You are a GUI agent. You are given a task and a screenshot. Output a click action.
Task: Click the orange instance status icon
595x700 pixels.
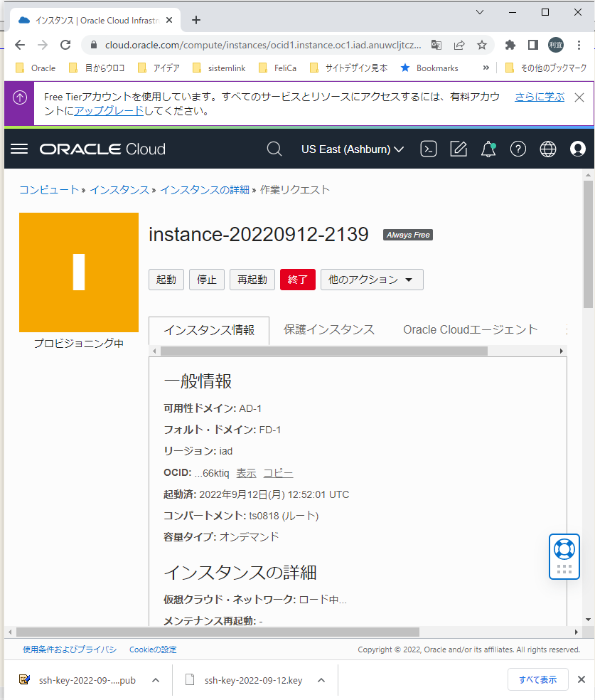[x=79, y=272]
